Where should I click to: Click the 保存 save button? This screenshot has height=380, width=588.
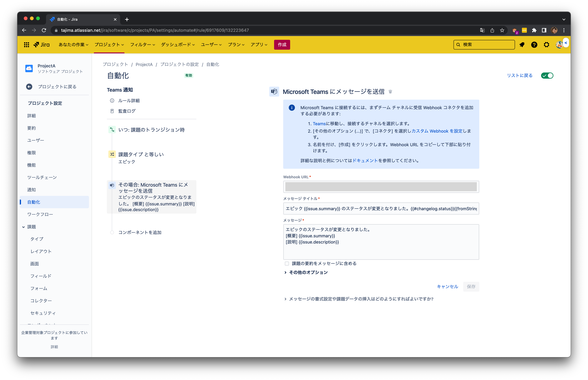[x=471, y=287]
